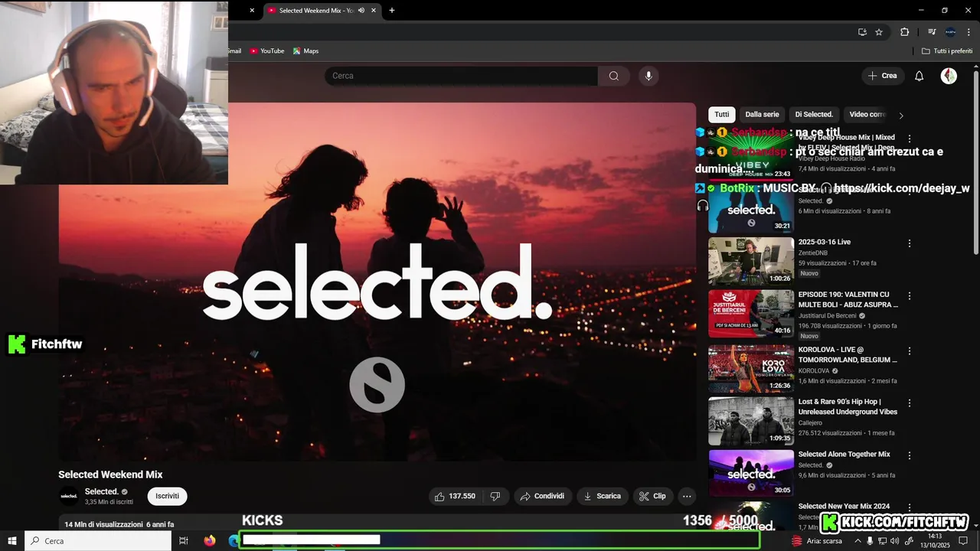Open Chrome three-dot menu
Viewport: 980px width, 551px height.
coord(969,32)
